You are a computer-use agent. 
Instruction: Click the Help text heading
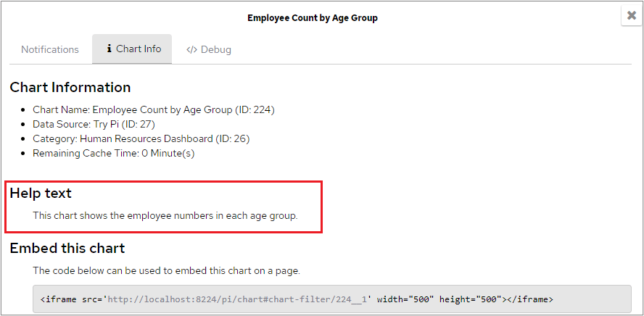[x=41, y=193]
